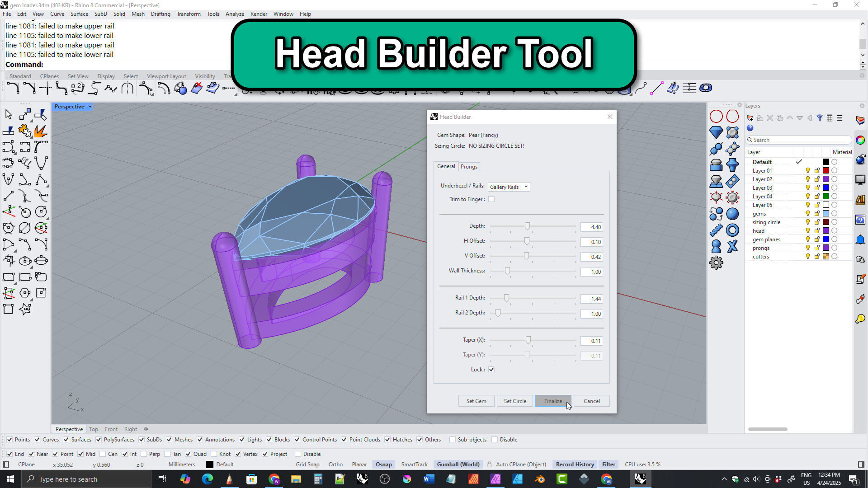The width and height of the screenshot is (868, 488).
Task: Open the Underbezel / Rails dropdown
Action: 509,187
